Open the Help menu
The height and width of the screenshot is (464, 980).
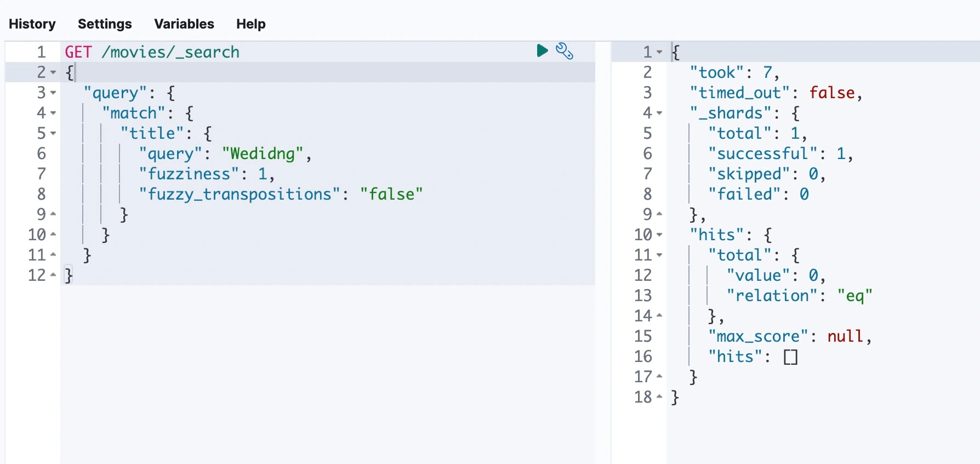point(250,24)
